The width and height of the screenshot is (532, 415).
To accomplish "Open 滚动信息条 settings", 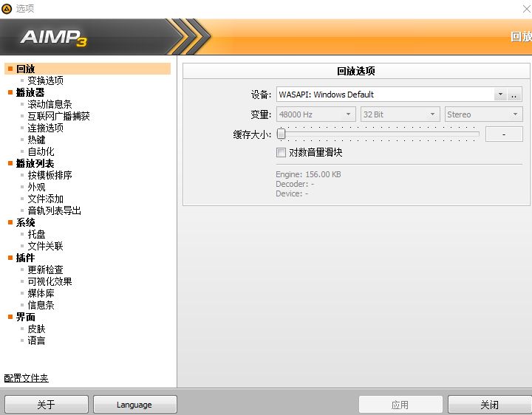I will click(x=50, y=104).
